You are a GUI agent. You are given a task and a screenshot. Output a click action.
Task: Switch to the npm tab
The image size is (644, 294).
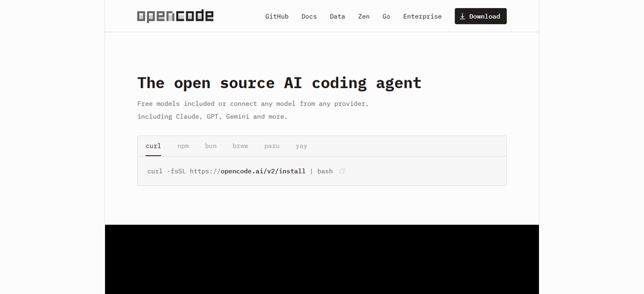tap(183, 146)
